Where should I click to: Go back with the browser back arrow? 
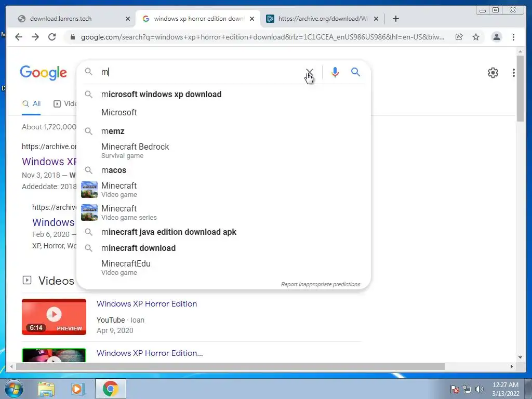[x=19, y=37]
